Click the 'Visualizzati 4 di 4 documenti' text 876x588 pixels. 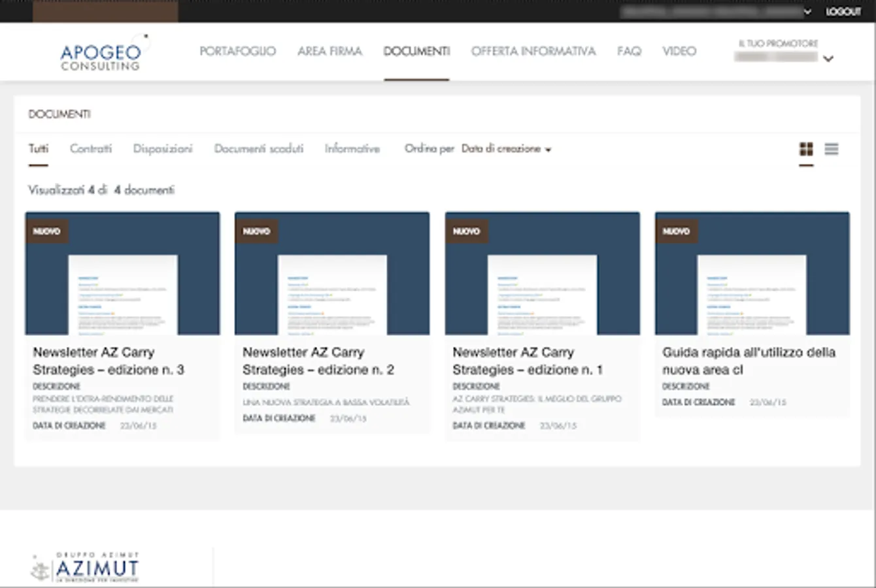(101, 190)
